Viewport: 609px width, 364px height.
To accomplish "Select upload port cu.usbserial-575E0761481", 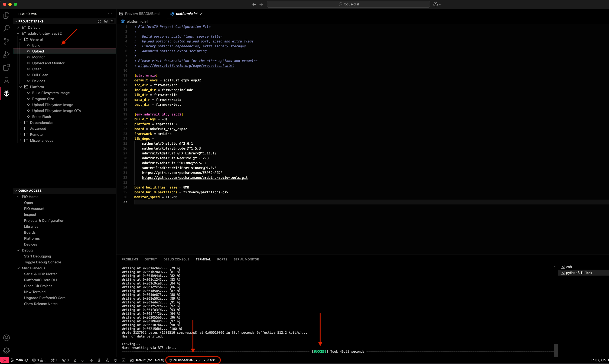I will click(x=193, y=360).
